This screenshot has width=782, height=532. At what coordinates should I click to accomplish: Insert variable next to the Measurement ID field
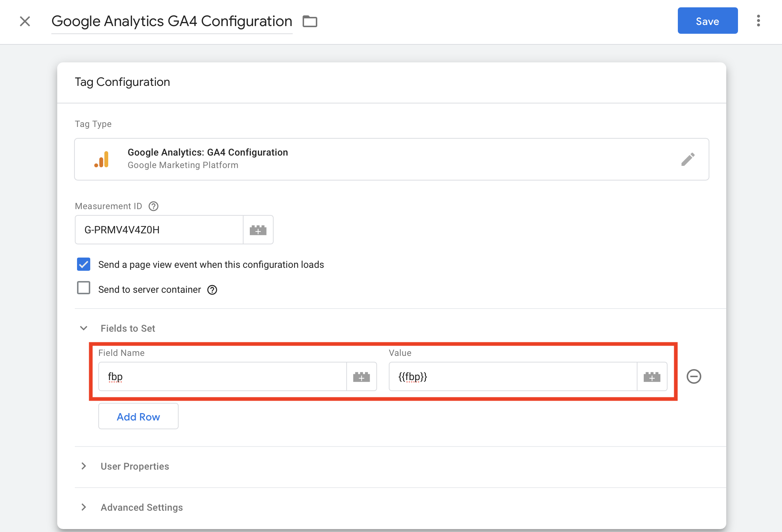[258, 230]
